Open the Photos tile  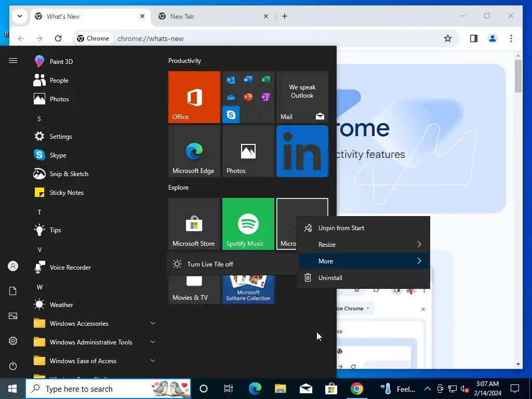(248, 151)
